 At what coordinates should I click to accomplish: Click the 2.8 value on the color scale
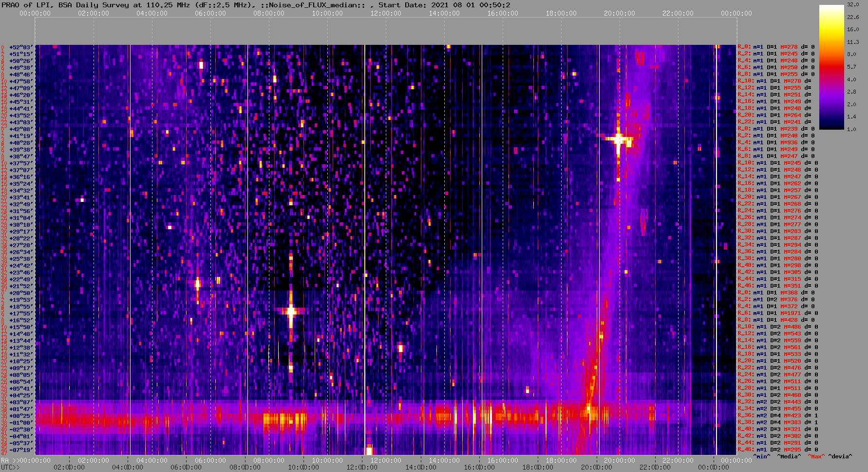click(851, 92)
